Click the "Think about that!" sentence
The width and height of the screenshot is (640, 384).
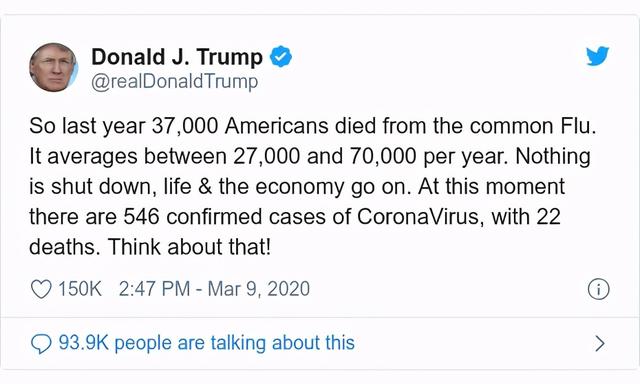[189, 247]
